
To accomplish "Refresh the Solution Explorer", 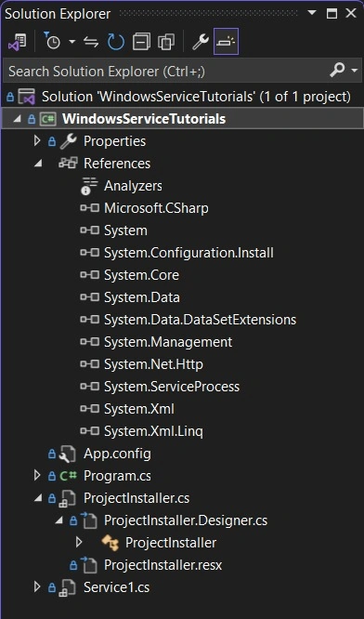I will (116, 42).
